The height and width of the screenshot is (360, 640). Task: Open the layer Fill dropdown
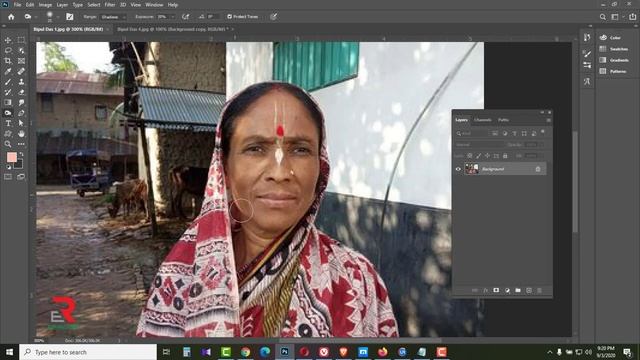[x=542, y=156]
